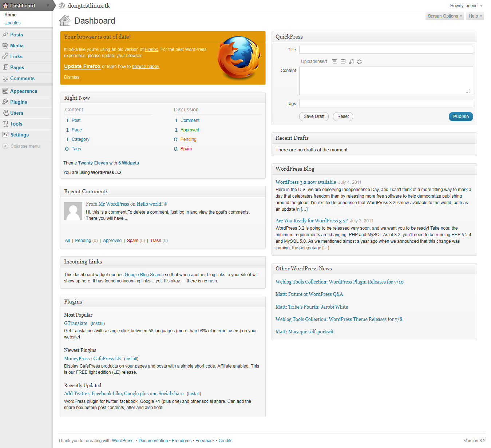
Task: Click the Tools icon in sidebar
Action: point(5,124)
